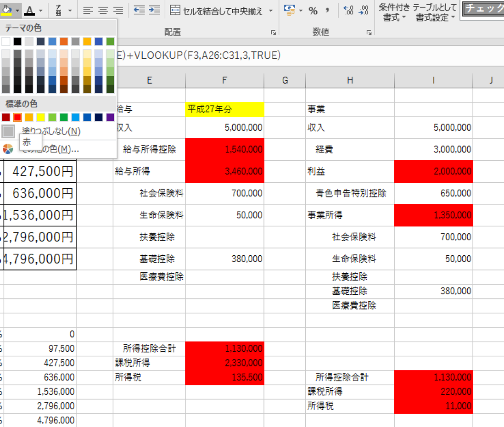This screenshot has height=427, width=504.
Task: Pick the white theme color swatch
Action: pyautogui.click(x=6, y=41)
